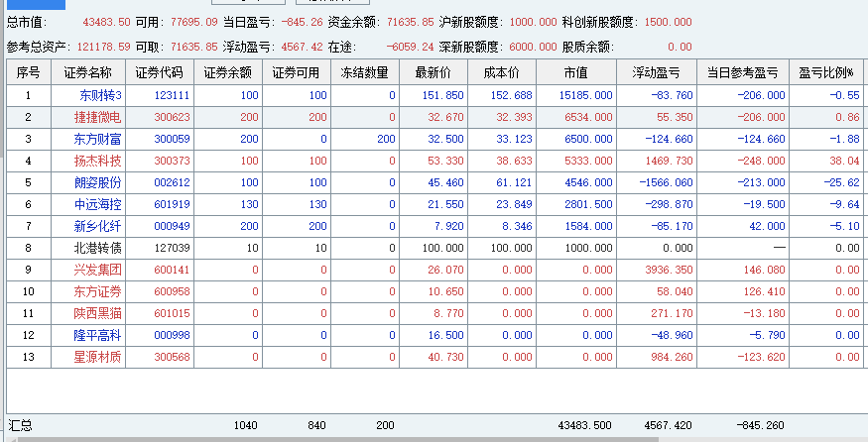Viewport: 868px width, 442px height.
Task: Click the 成本价 column header
Action: pos(502,72)
